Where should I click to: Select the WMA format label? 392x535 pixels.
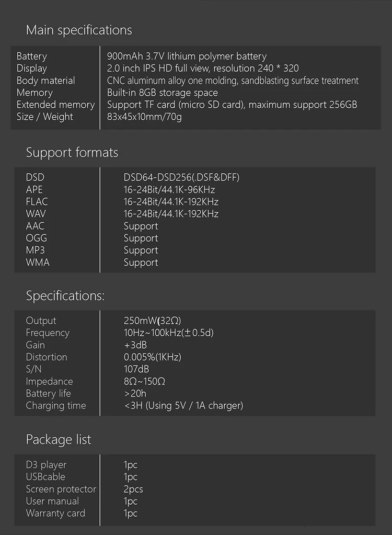(38, 263)
